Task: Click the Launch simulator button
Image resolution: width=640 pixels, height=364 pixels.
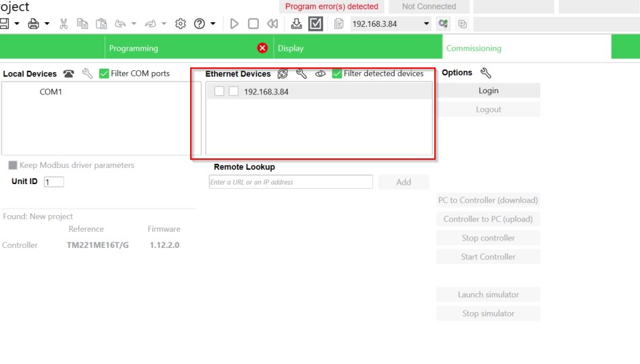Action: click(488, 295)
